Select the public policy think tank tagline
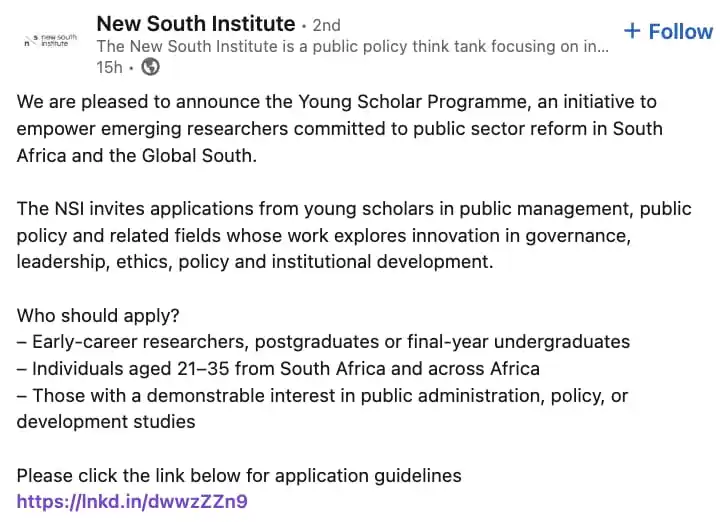This screenshot has width=722, height=522. (x=353, y=46)
